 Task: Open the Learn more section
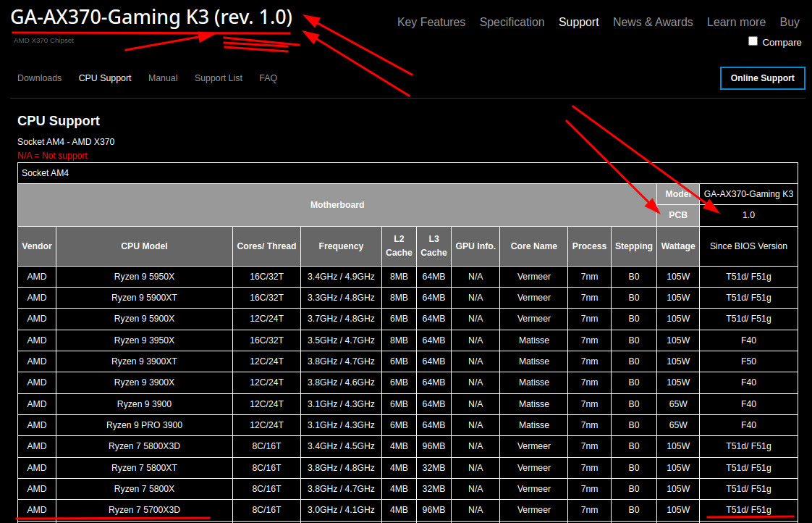[736, 22]
